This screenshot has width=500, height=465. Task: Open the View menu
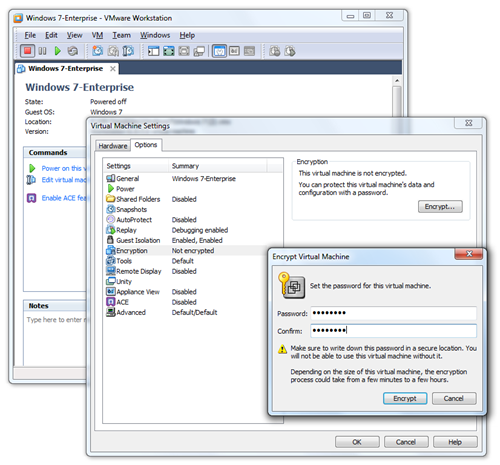[x=74, y=35]
